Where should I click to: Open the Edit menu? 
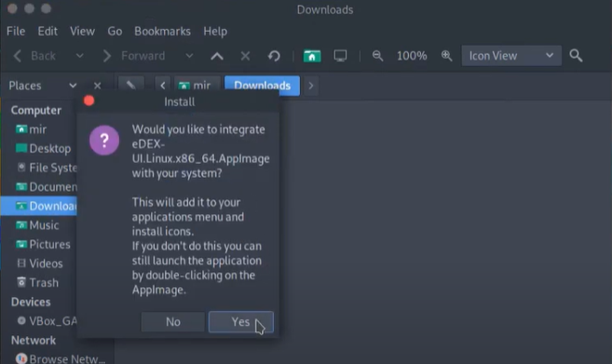pyautogui.click(x=48, y=32)
